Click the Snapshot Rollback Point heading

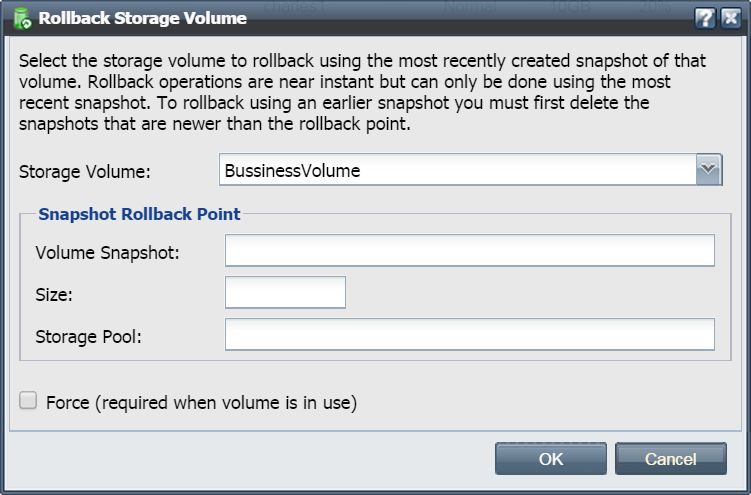click(x=139, y=214)
